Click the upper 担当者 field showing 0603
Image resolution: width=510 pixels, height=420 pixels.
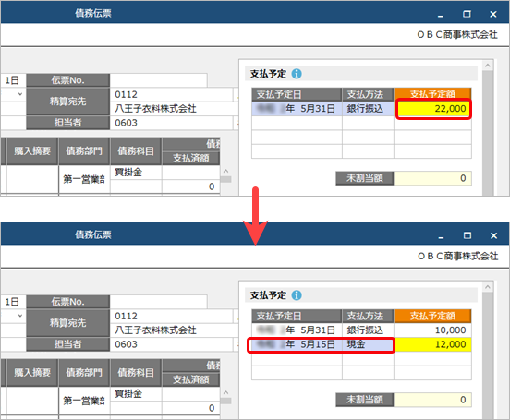tap(172, 123)
